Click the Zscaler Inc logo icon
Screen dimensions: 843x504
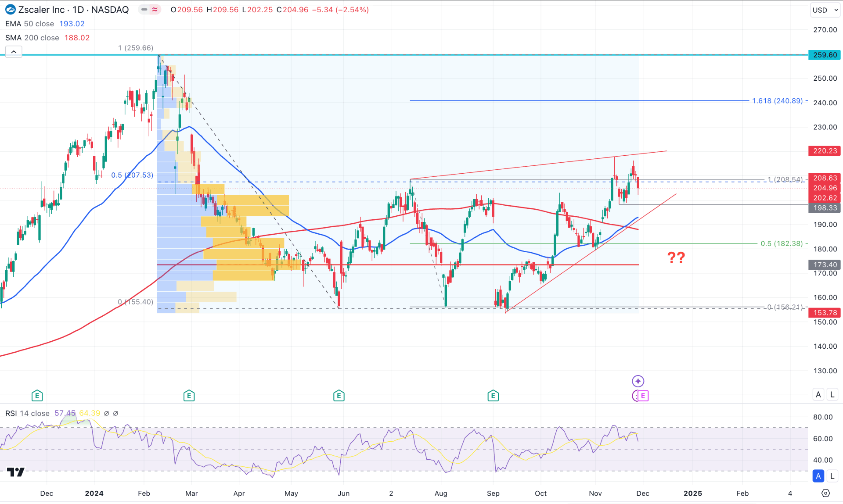(10, 10)
